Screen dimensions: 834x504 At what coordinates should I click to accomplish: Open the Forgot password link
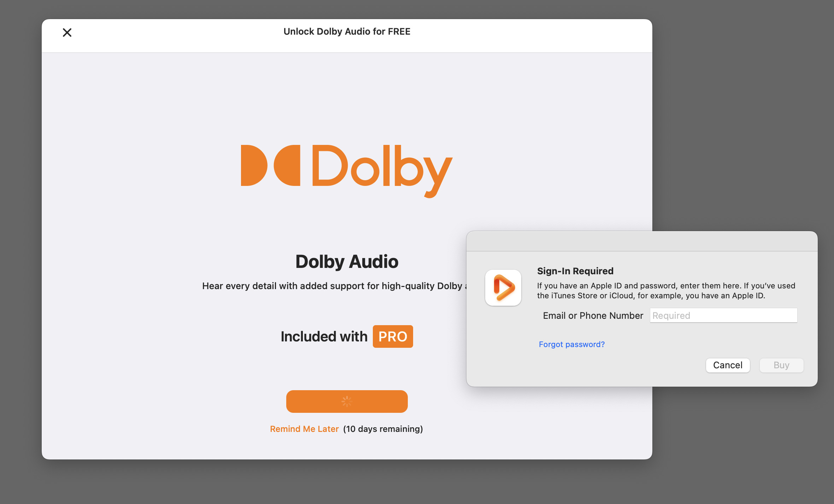(x=571, y=344)
